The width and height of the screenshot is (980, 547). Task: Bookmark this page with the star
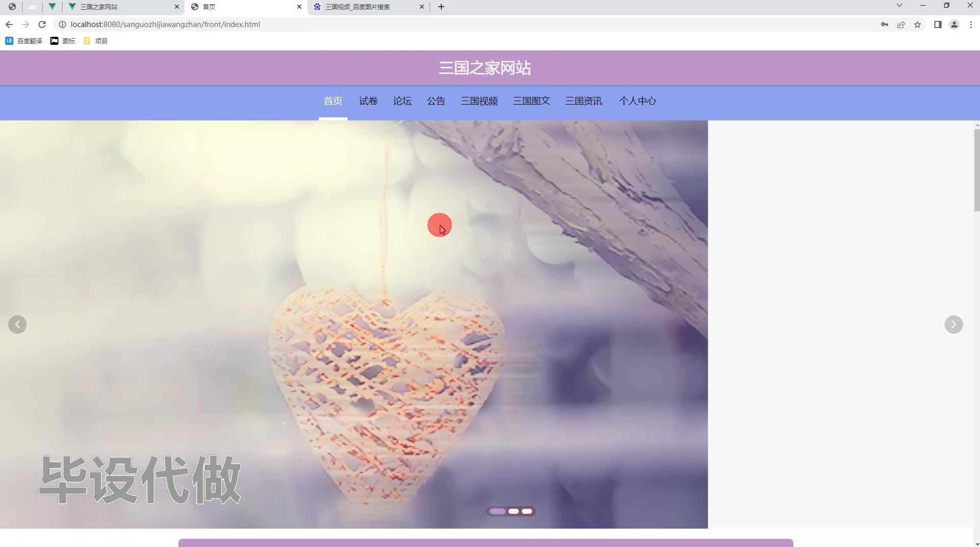tap(917, 24)
